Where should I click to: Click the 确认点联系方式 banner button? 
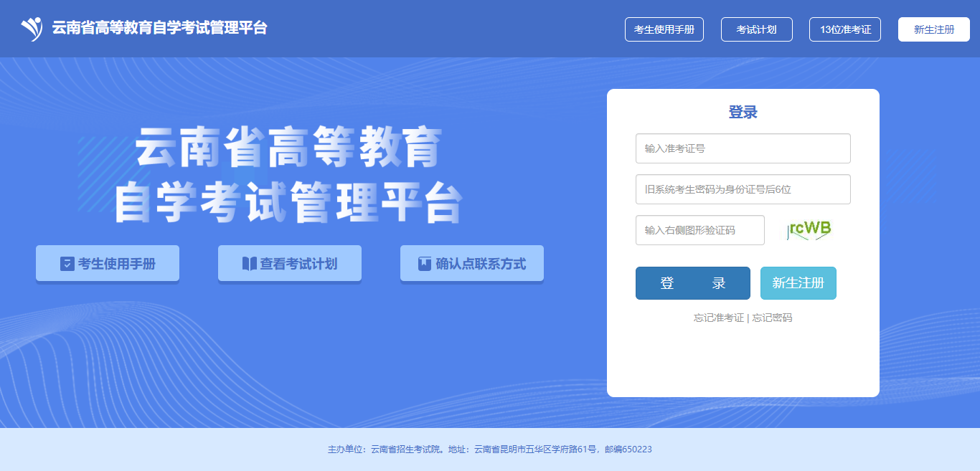(x=472, y=264)
